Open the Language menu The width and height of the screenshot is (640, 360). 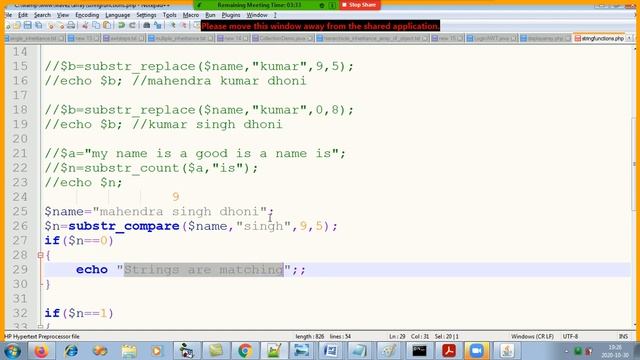pyautogui.click(x=118, y=15)
